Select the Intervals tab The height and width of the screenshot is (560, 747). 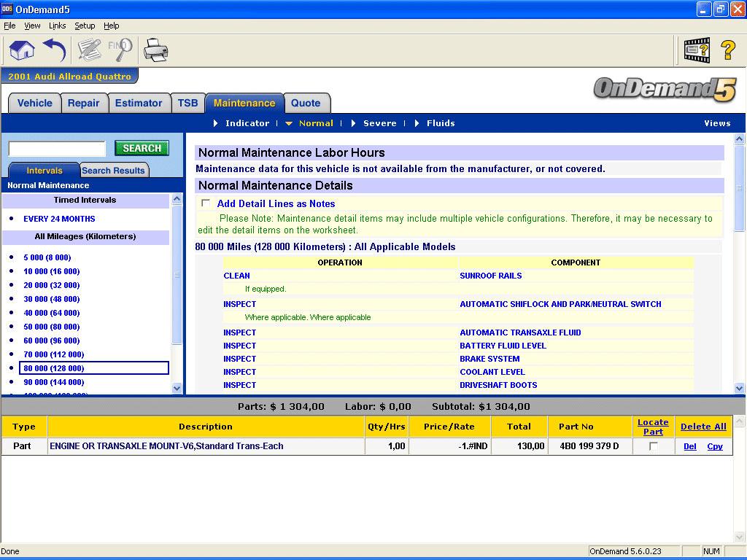pos(44,171)
